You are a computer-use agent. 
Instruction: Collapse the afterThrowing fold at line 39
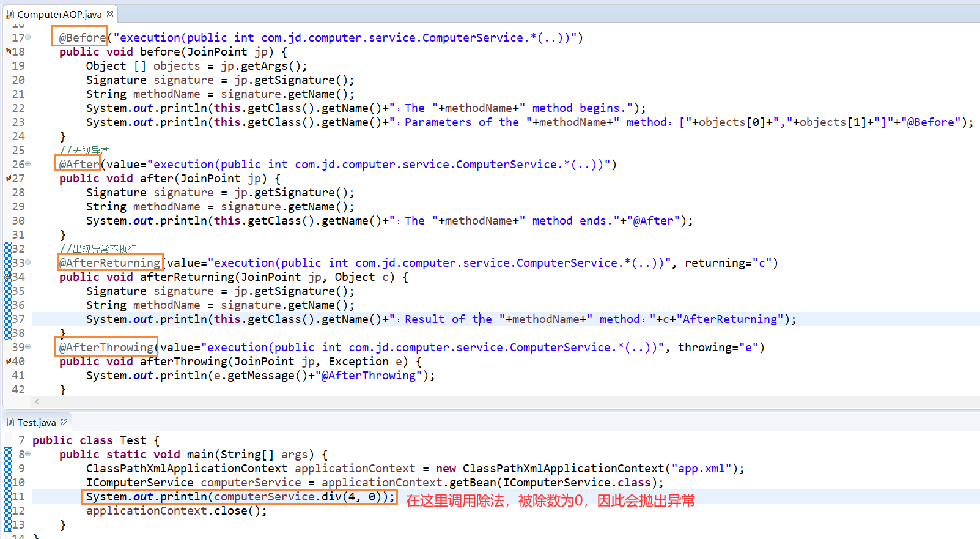28,347
